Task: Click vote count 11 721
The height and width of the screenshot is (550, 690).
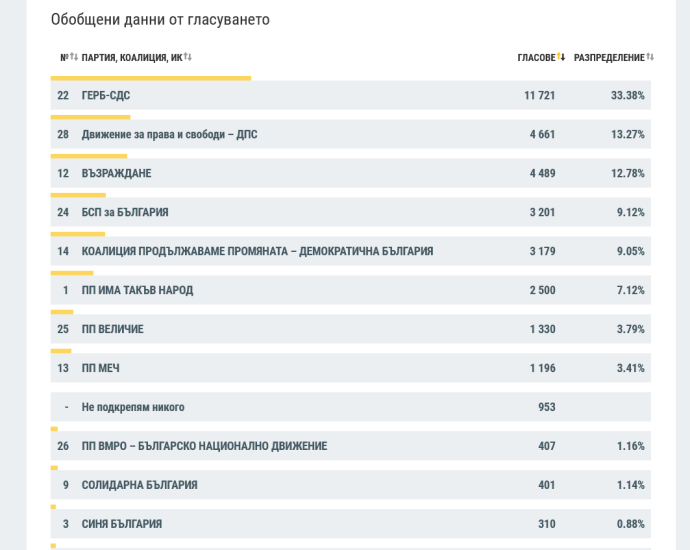Action: pos(540,95)
